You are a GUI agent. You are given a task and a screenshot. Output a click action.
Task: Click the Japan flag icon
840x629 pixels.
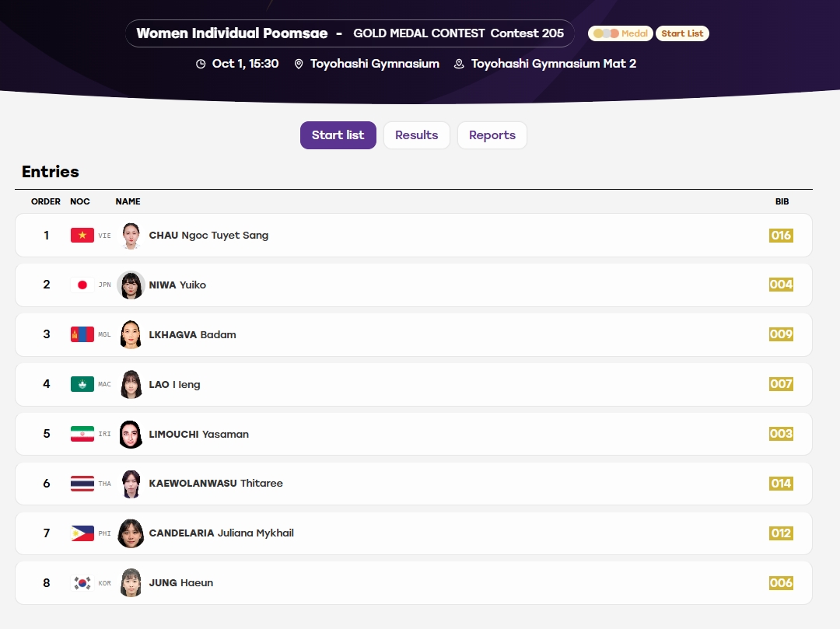(82, 285)
